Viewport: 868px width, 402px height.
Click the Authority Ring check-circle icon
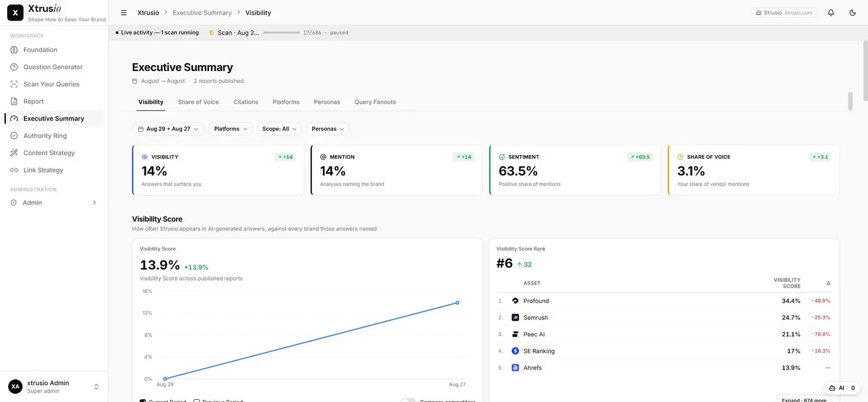(14, 136)
